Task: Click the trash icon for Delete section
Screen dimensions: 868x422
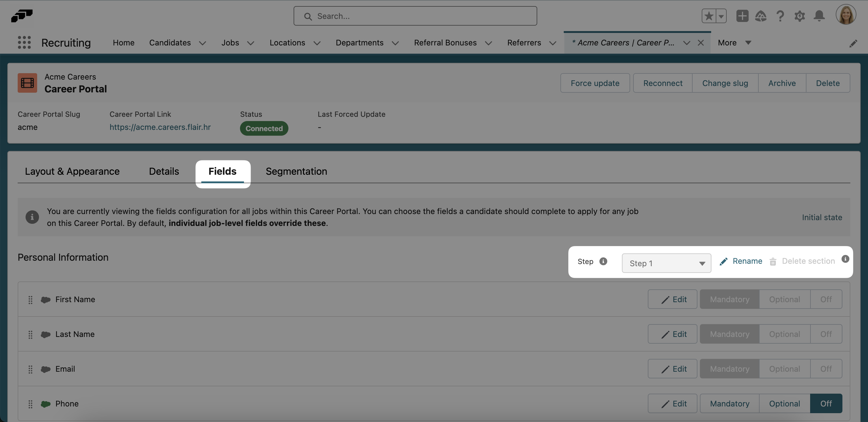Action: (773, 261)
